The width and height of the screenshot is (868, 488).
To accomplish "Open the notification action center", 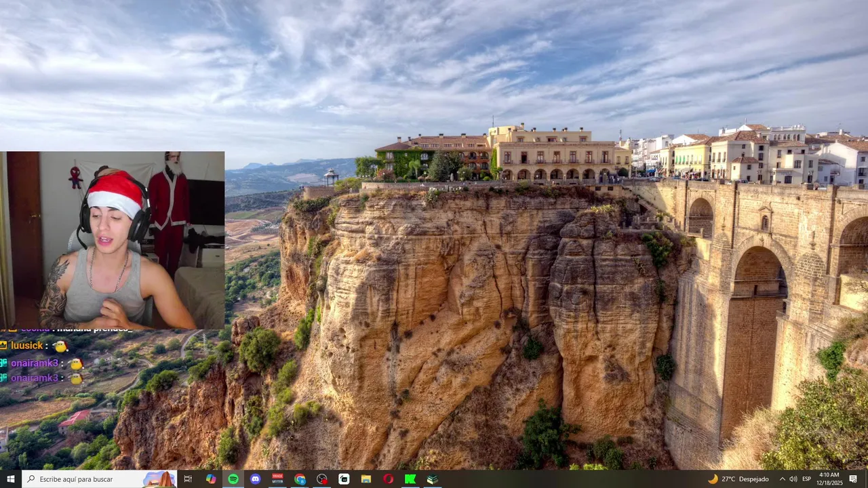I will click(x=853, y=479).
